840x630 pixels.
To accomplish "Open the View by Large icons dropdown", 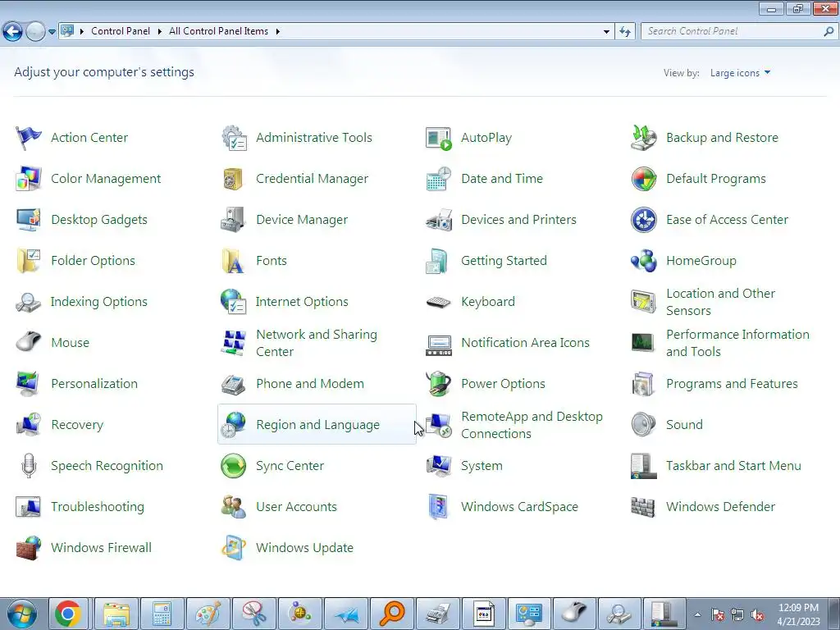I will (740, 73).
